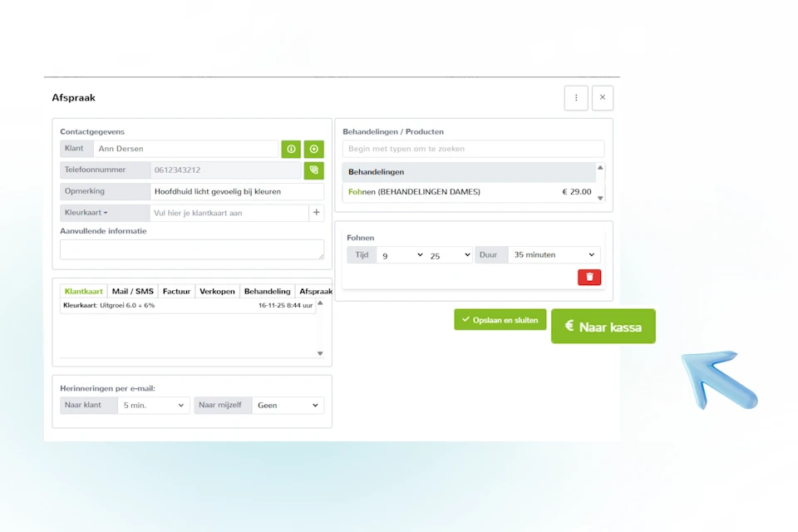Image resolution: width=798 pixels, height=532 pixels.
Task: Change the Naar klant reminder dropdown
Action: 154,406
